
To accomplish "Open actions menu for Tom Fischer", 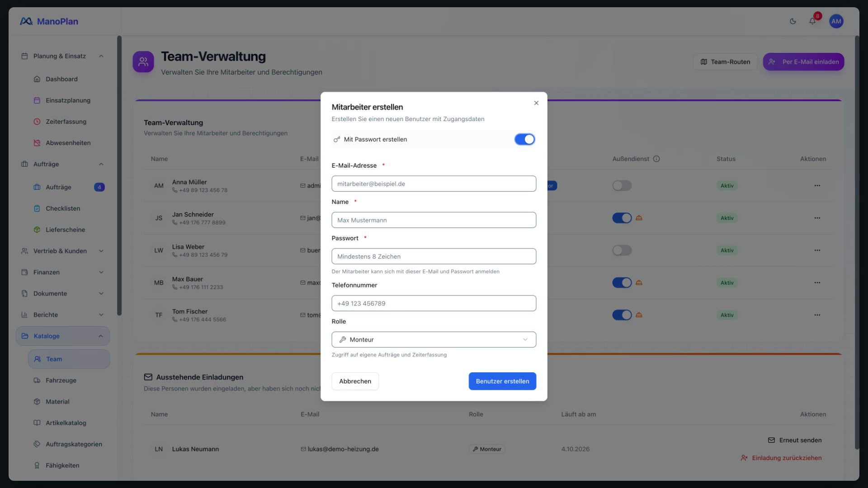I will coord(817,315).
